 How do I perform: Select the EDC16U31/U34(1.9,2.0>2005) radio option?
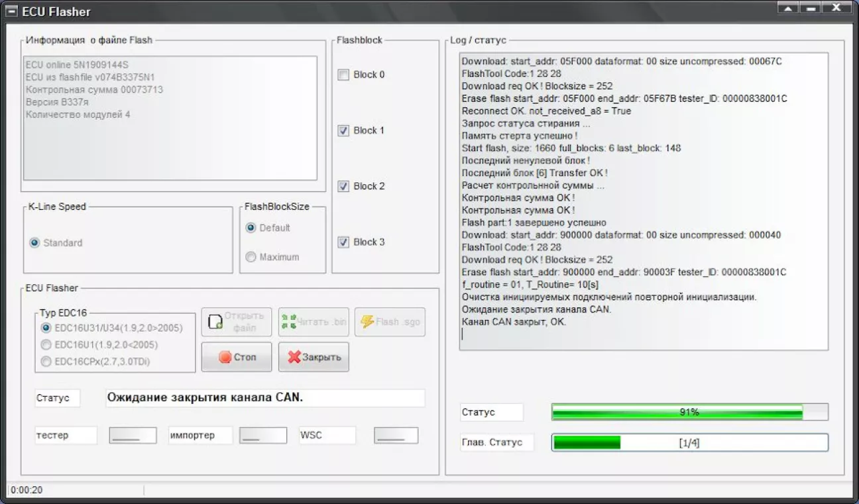[x=46, y=328]
